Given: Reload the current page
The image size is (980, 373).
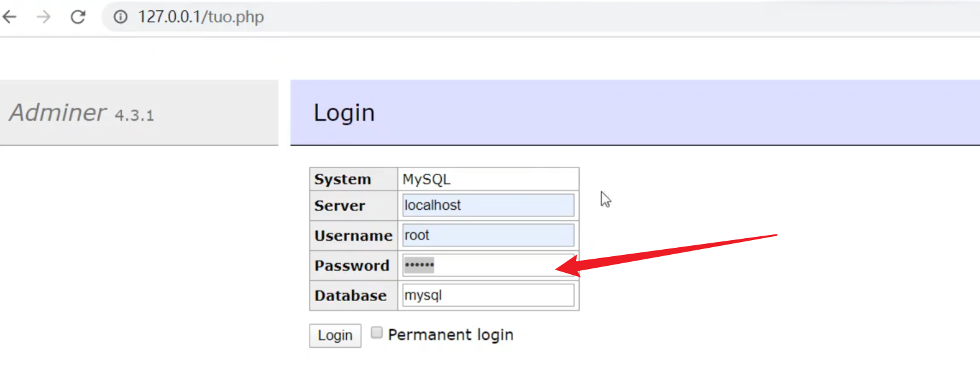Looking at the screenshot, I should pos(78,17).
